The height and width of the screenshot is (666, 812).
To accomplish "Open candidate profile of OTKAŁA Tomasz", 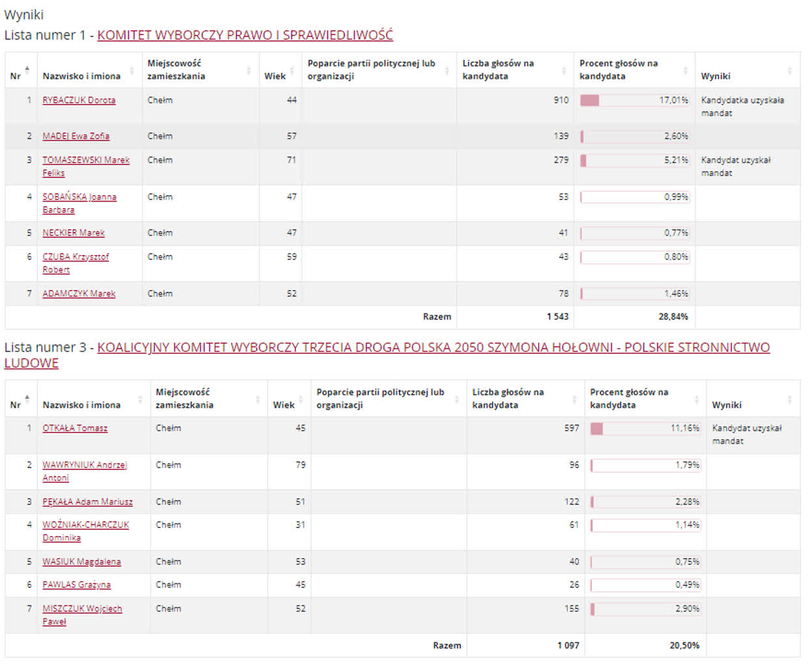I will [x=73, y=428].
